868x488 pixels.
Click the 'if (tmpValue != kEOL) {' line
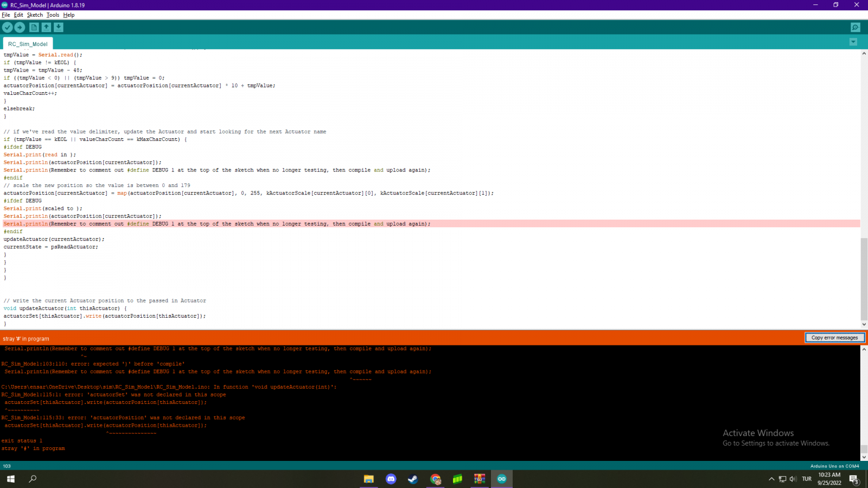(x=40, y=62)
